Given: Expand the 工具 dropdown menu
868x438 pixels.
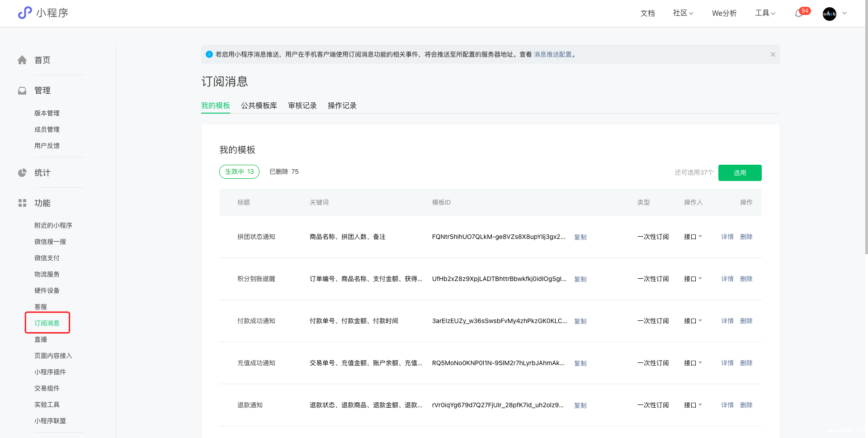Looking at the screenshot, I should 765,13.
